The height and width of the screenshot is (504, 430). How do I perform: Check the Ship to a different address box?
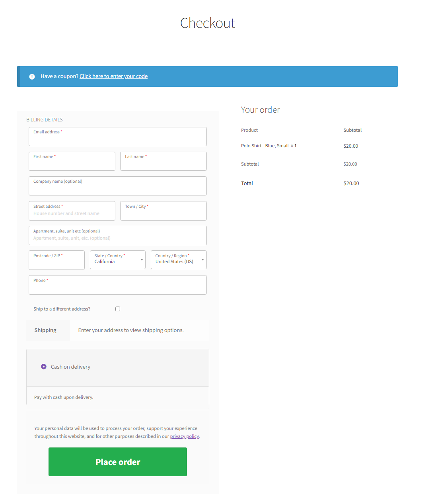pyautogui.click(x=118, y=309)
